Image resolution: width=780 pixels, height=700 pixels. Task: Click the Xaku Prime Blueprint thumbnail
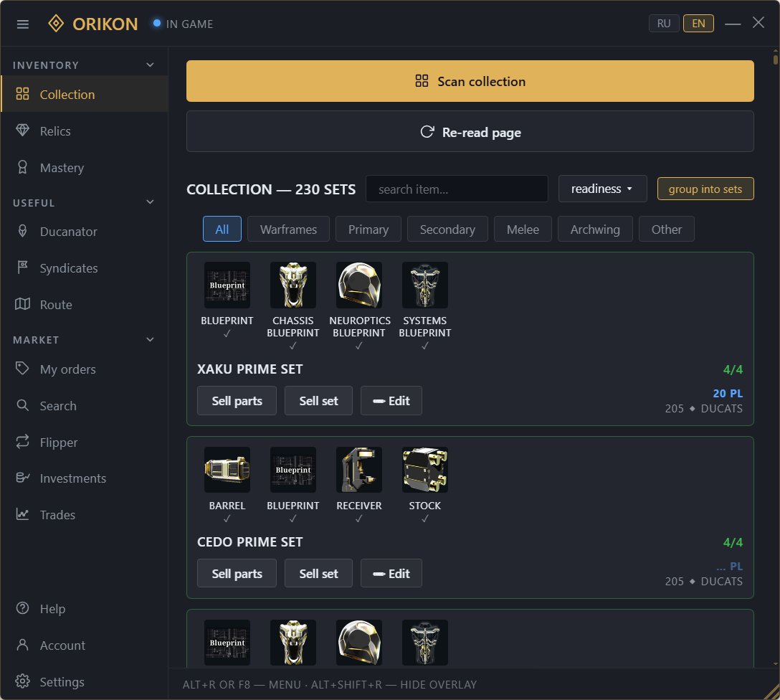point(227,285)
